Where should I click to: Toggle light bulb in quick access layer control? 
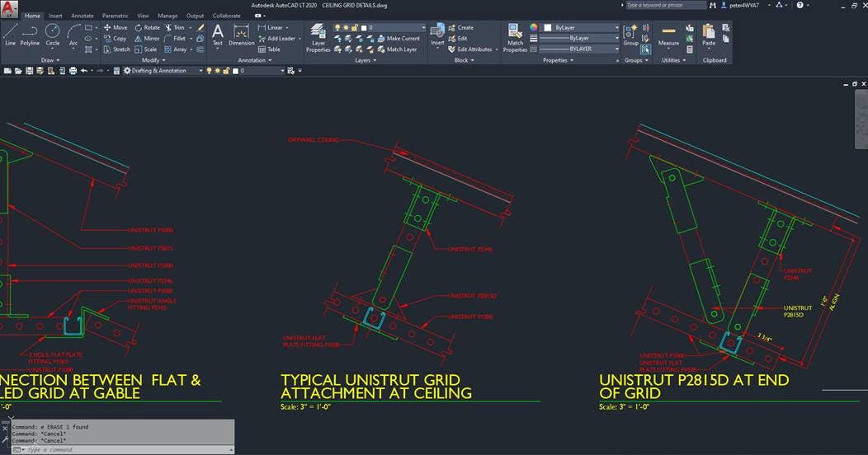210,71
